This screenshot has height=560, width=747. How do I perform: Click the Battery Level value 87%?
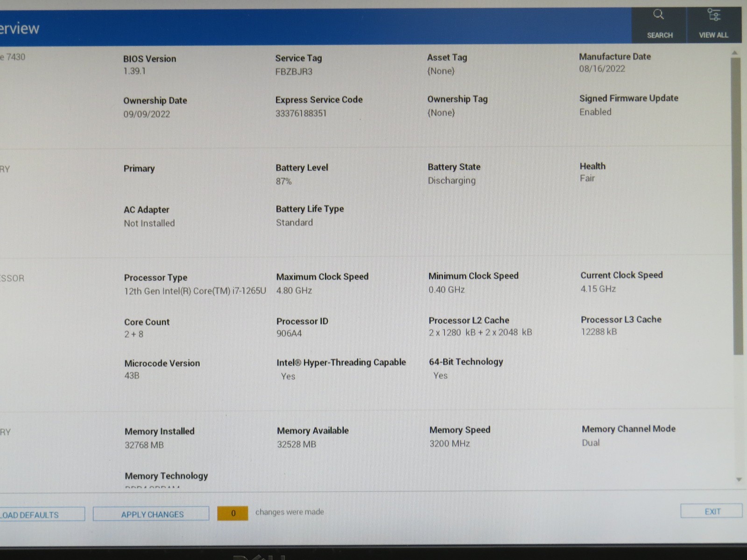283,182
